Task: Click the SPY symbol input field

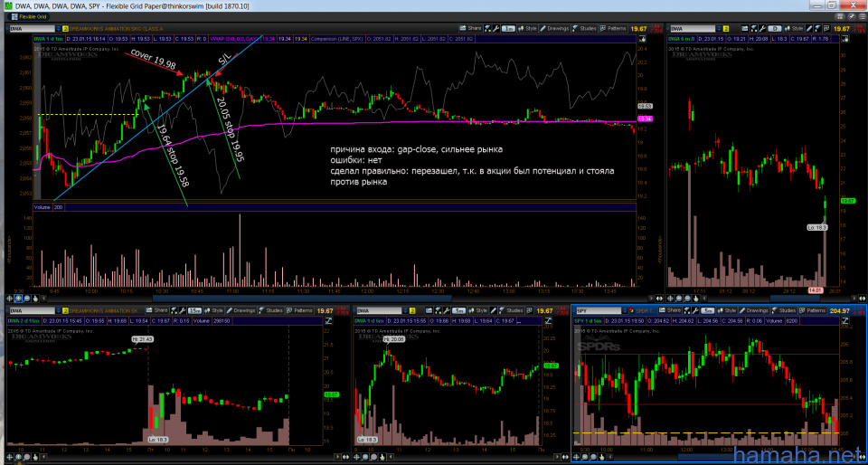Action: pyautogui.click(x=599, y=310)
